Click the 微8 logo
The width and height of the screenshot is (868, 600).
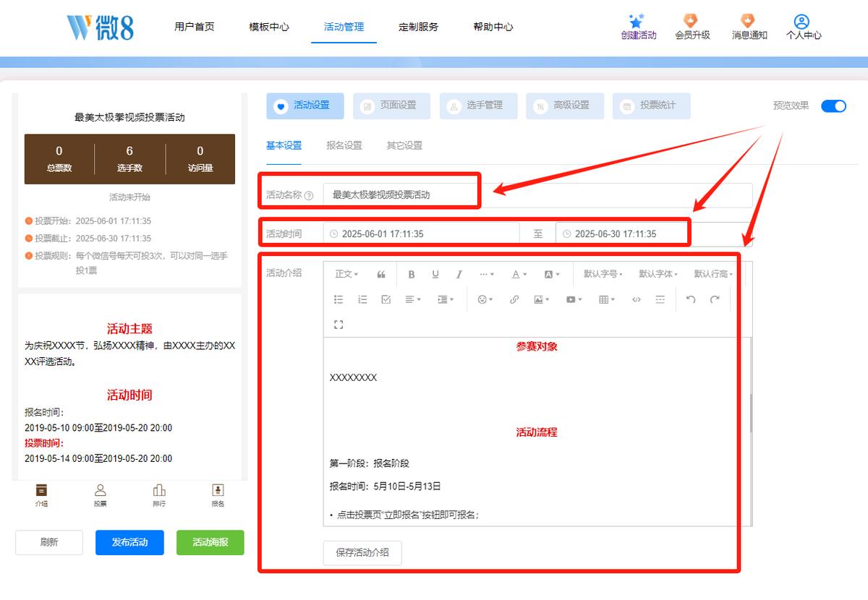(x=101, y=27)
